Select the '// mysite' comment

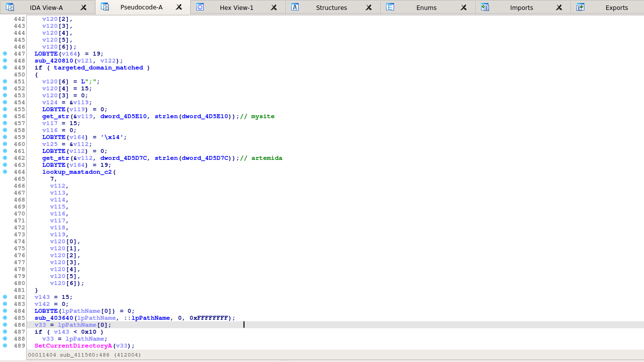pyautogui.click(x=257, y=116)
